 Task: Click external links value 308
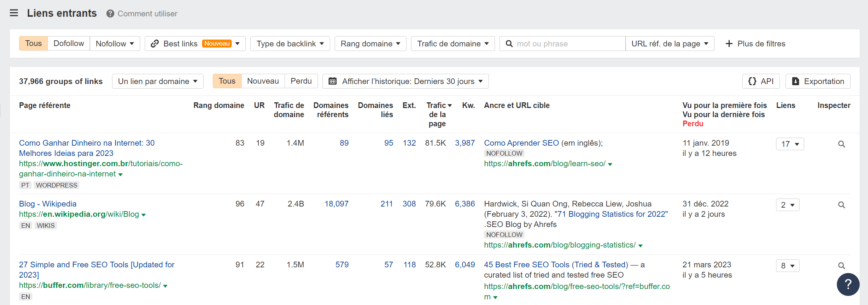[409, 204]
